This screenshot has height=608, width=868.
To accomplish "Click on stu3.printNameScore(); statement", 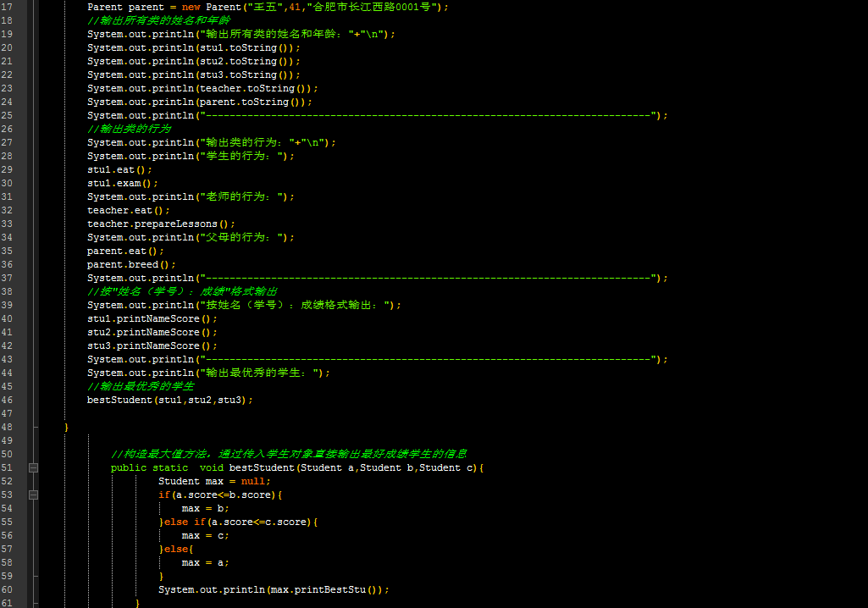I will 152,346.
